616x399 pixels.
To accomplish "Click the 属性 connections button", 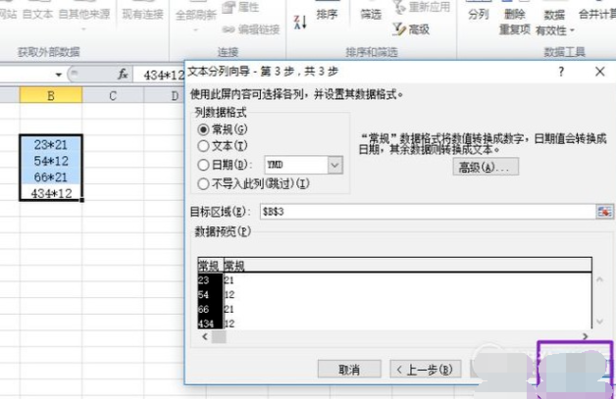I will click(x=240, y=7).
